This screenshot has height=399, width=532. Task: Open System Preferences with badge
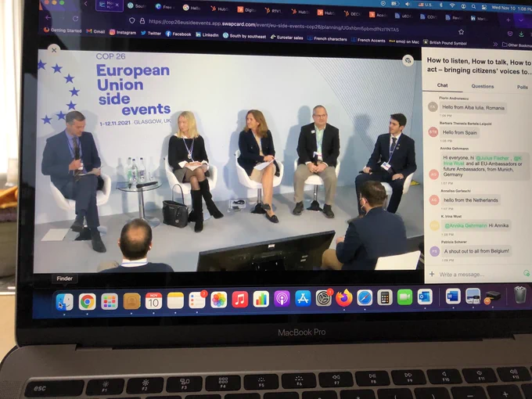pos(324,298)
